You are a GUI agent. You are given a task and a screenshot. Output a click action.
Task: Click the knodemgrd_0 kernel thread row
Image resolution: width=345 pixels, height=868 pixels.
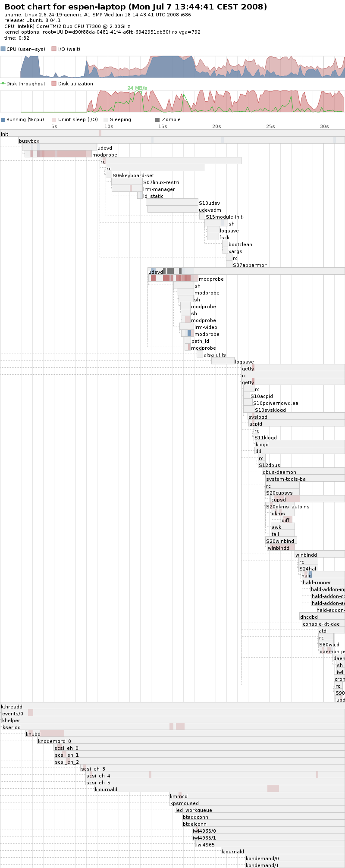191,740
